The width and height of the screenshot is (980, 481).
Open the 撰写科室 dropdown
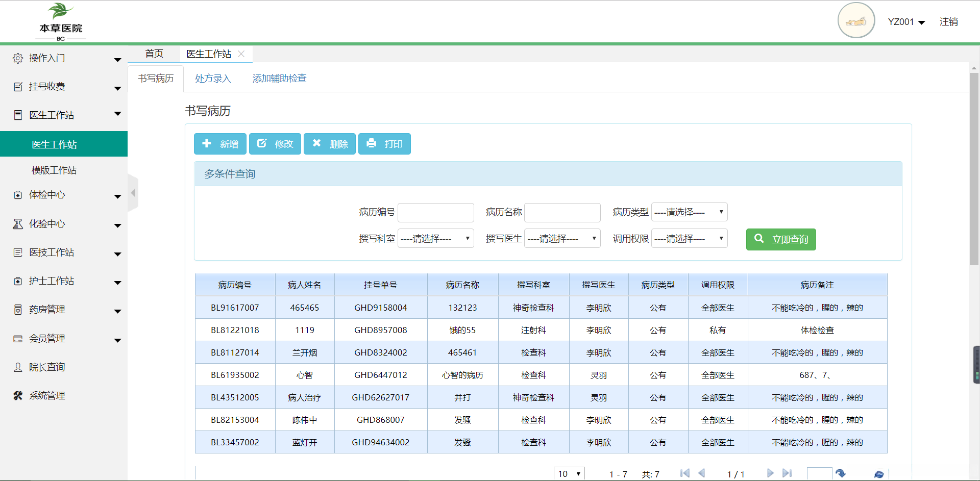(x=435, y=239)
